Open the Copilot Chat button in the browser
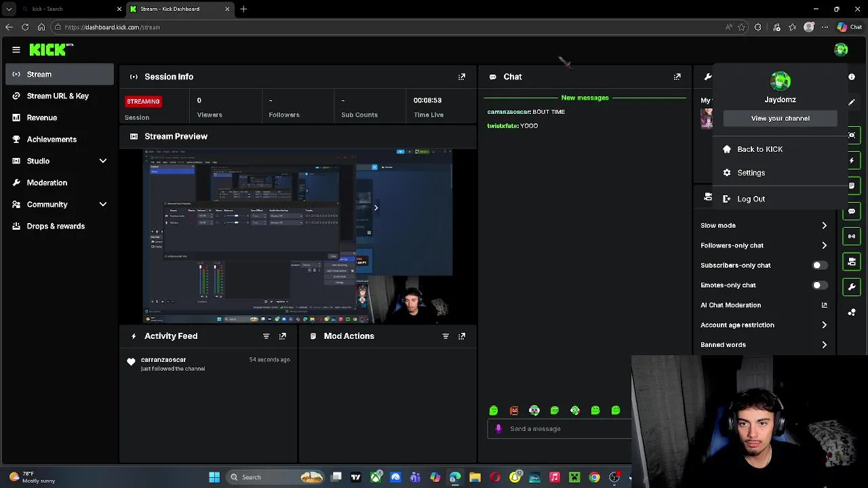The image size is (868, 488). (x=850, y=27)
